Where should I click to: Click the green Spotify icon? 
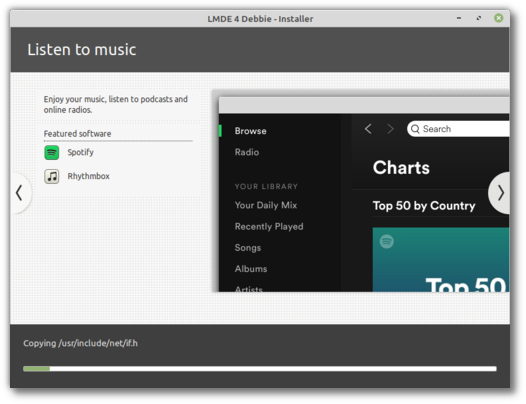[x=52, y=152]
